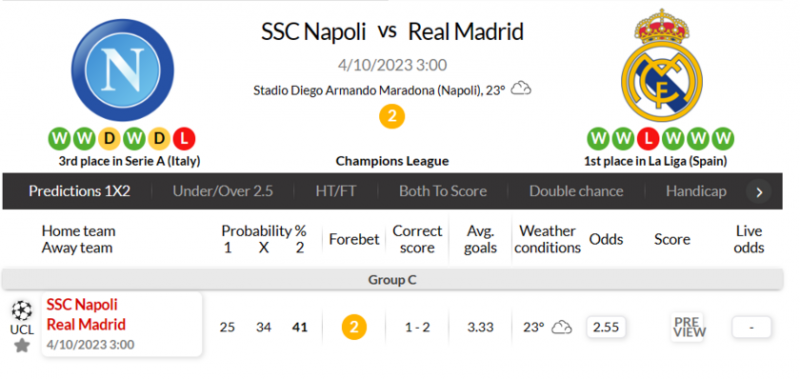Click the PRE VIEW match button
This screenshot has height=379, width=800.
click(687, 327)
